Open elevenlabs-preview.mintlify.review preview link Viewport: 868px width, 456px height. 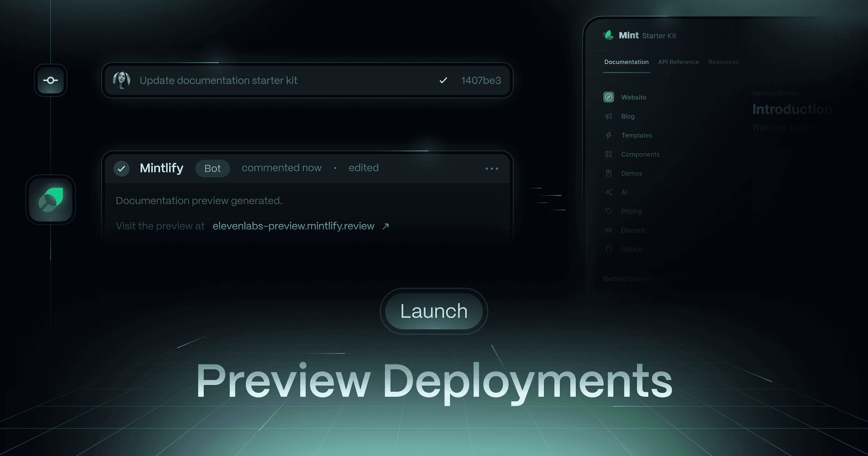click(293, 226)
